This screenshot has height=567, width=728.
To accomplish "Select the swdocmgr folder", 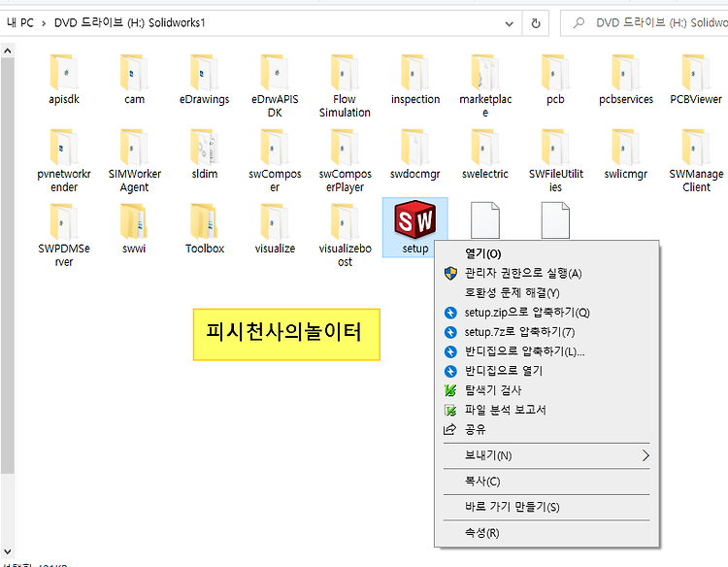I will coord(415,154).
